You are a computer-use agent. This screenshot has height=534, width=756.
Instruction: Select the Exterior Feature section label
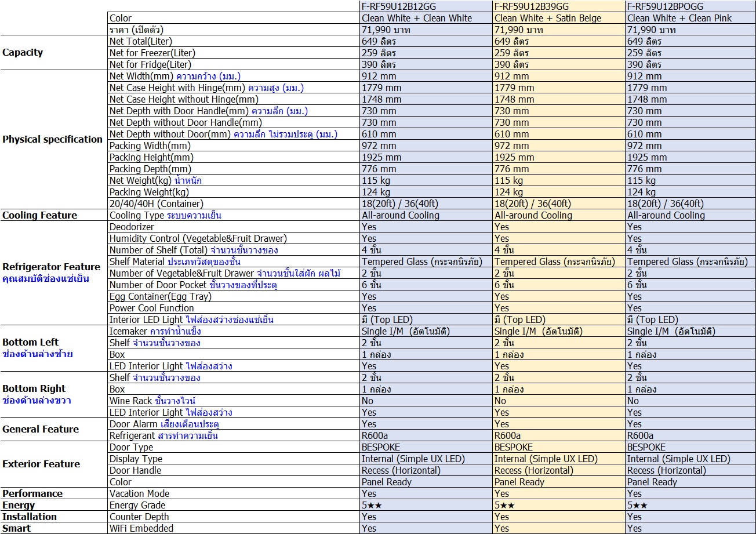tap(41, 464)
